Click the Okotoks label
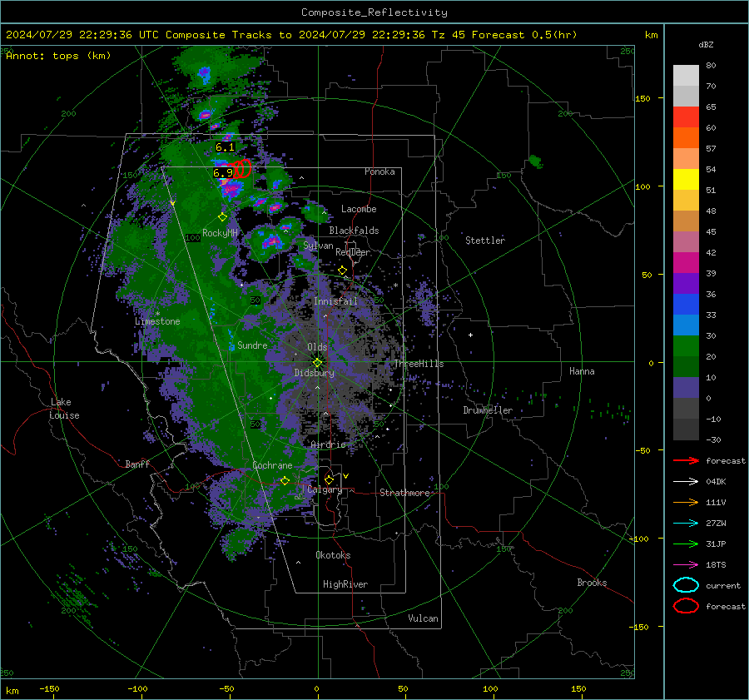The image size is (749, 700). pyautogui.click(x=333, y=555)
